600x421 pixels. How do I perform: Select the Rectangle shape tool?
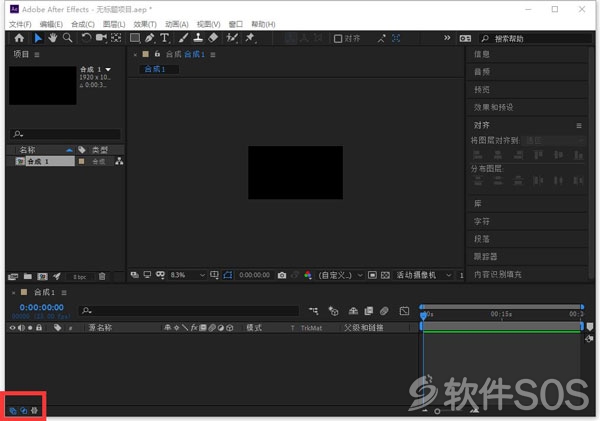(135, 38)
